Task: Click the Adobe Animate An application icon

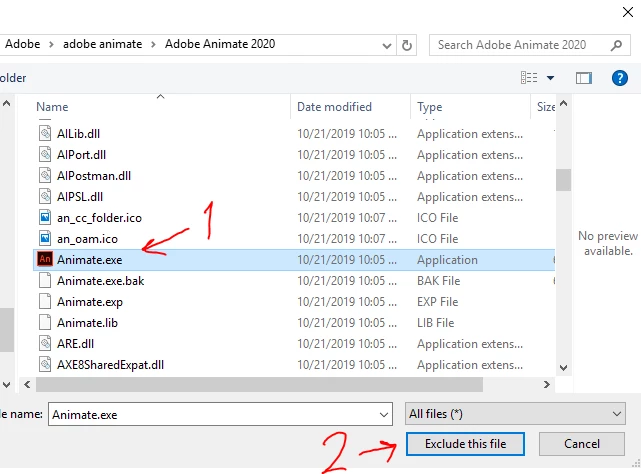Action: point(45,259)
